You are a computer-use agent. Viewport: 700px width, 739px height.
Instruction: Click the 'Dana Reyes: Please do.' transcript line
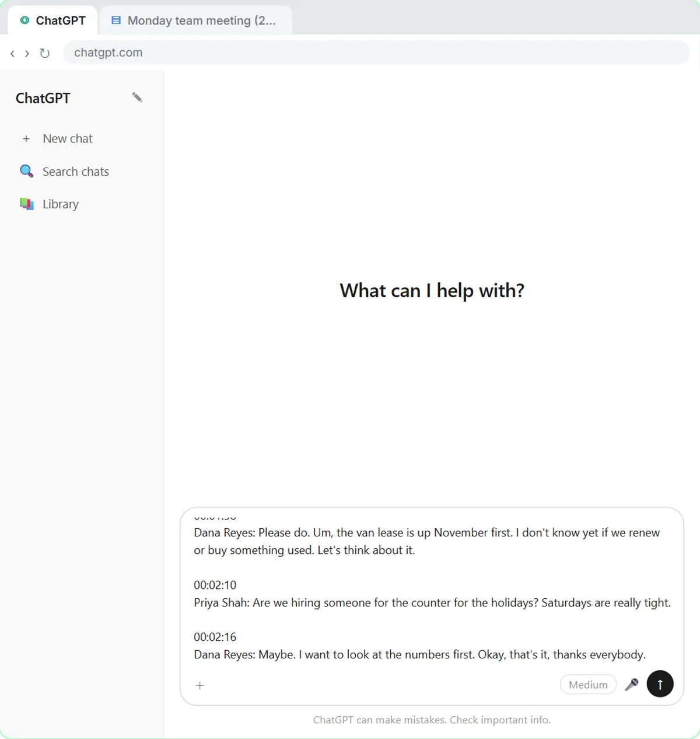pos(427,541)
